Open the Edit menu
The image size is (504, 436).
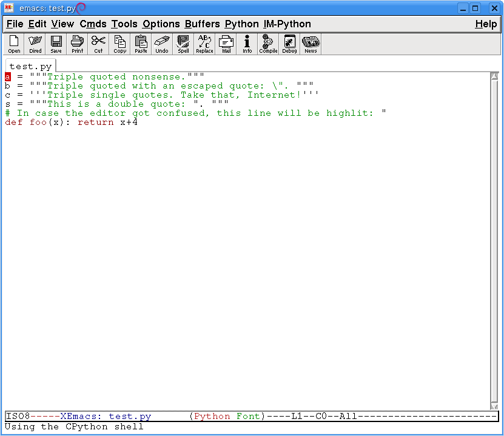[37, 24]
